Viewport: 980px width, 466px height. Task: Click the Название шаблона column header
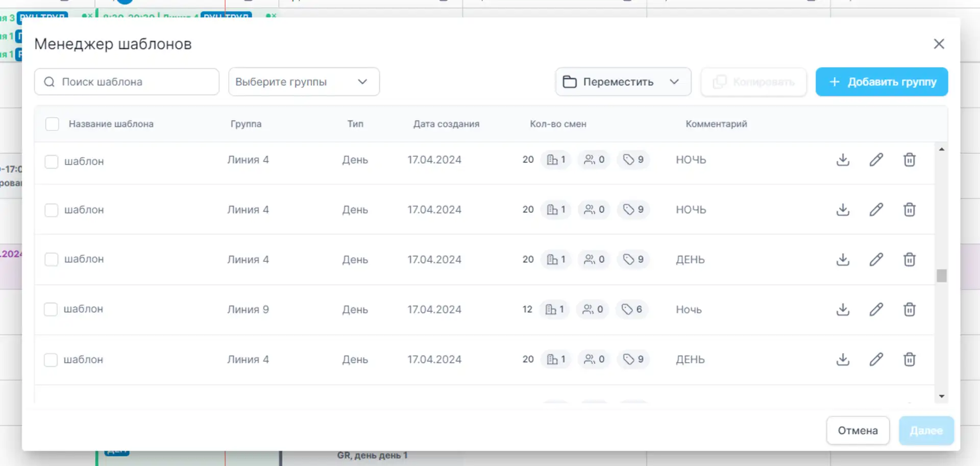point(111,124)
